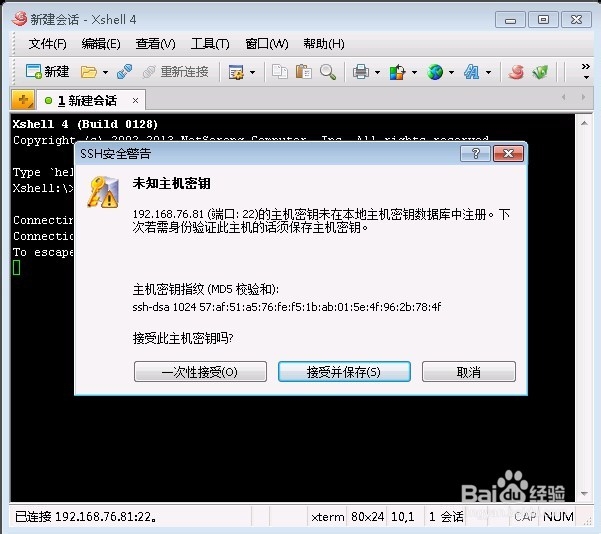Click the window resize grip in status bar
This screenshot has width=601, height=534.
point(587,521)
